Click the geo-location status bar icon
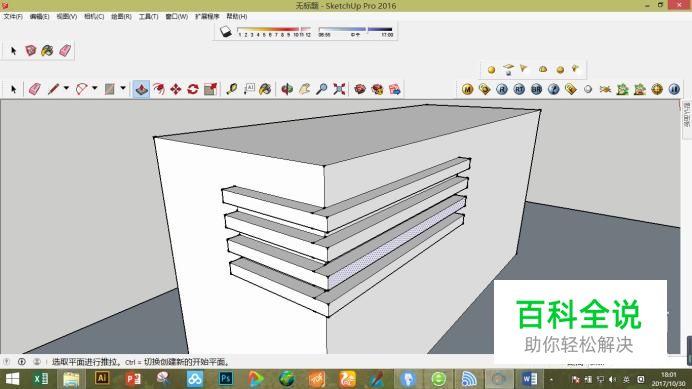Image resolution: width=692 pixels, height=389 pixels. pyautogui.click(x=7, y=362)
